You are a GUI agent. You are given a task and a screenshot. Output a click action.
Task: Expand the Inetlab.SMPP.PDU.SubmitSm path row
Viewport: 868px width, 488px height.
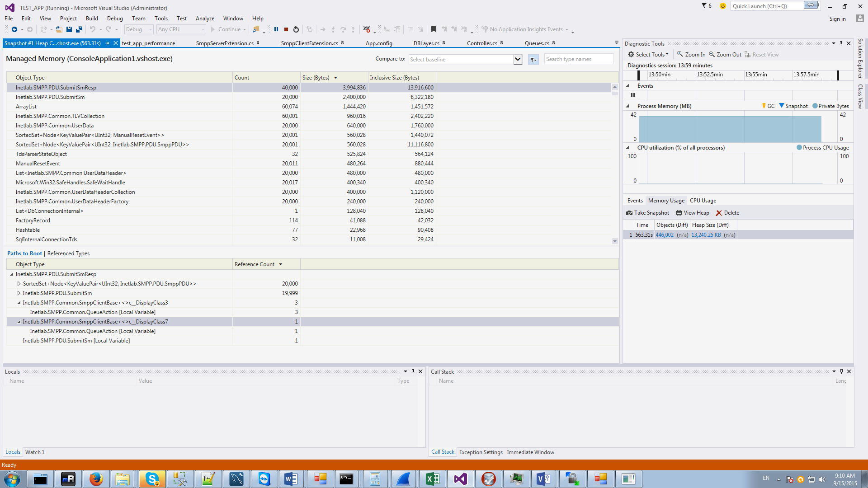19,293
